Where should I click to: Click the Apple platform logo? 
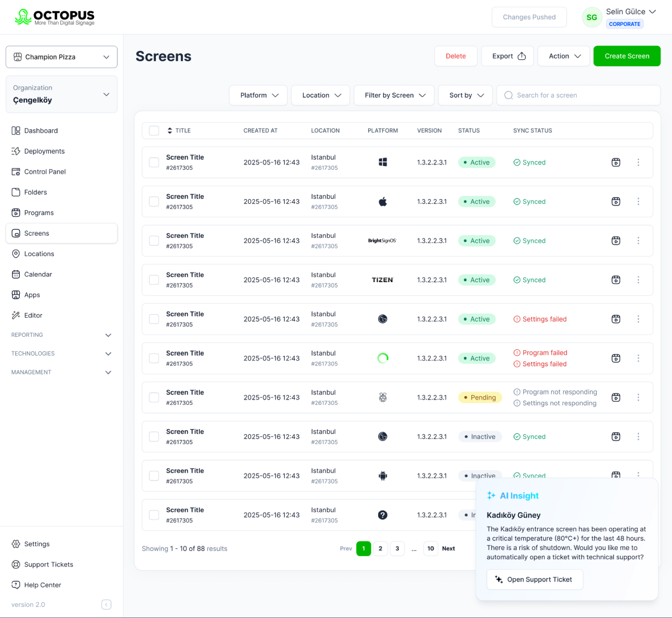coord(383,202)
